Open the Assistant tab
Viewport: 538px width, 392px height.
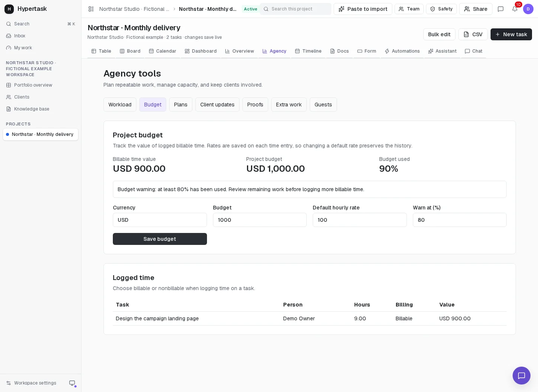pyautogui.click(x=442, y=51)
